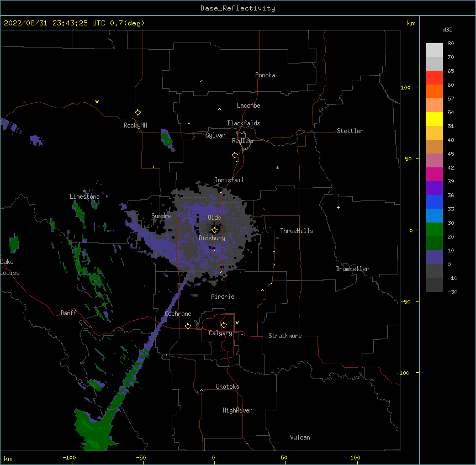The width and height of the screenshot is (476, 465).
Task: Click the Drumheller town label
Action: pyautogui.click(x=352, y=269)
